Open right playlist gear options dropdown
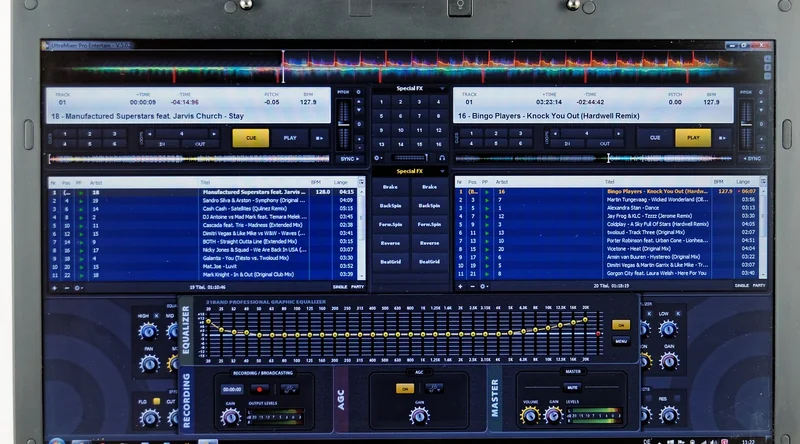800x444 pixels. click(x=483, y=286)
